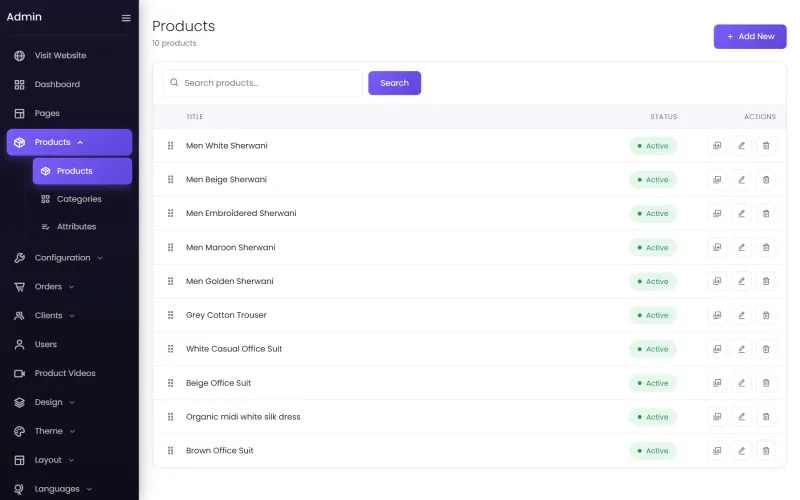Image resolution: width=800 pixels, height=500 pixels.
Task: Expand the Layout sidebar menu
Action: click(69, 460)
